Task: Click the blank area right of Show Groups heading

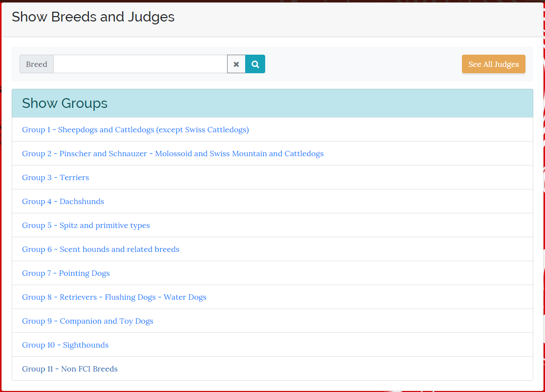Action: (317, 103)
